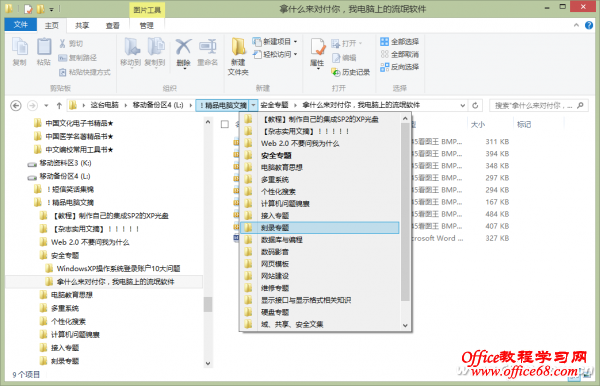Collapse the ribbon with chevron
The image size is (600, 386).
pos(576,25)
